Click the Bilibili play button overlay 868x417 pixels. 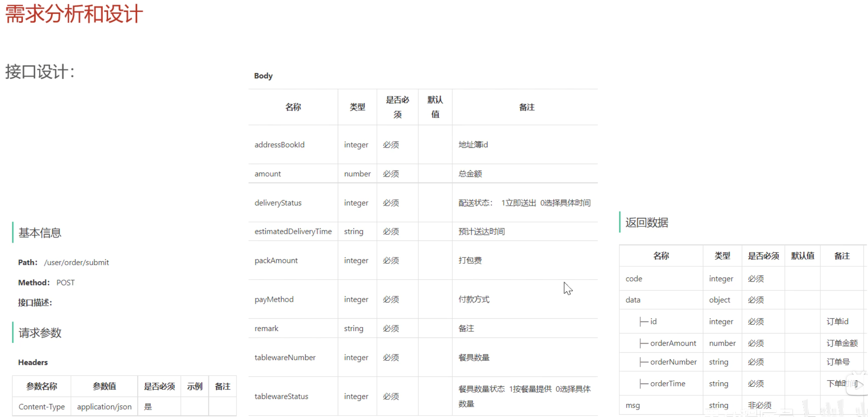pos(858,384)
